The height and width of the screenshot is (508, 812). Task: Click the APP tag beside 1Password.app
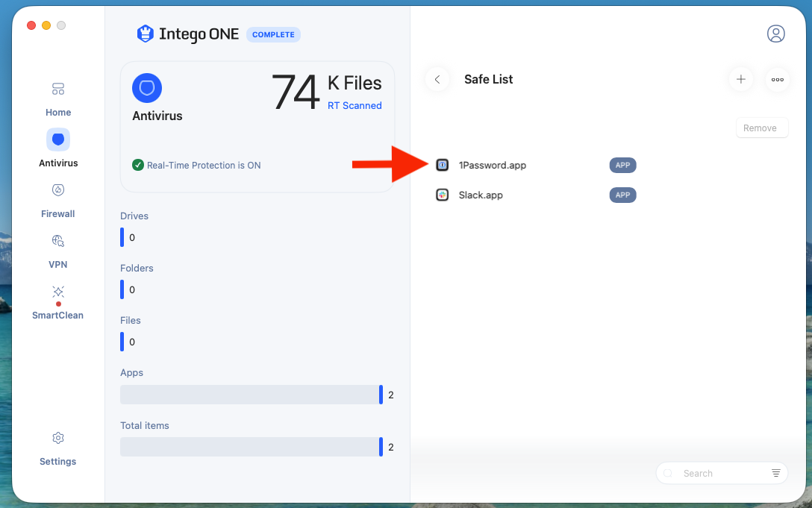coord(622,165)
